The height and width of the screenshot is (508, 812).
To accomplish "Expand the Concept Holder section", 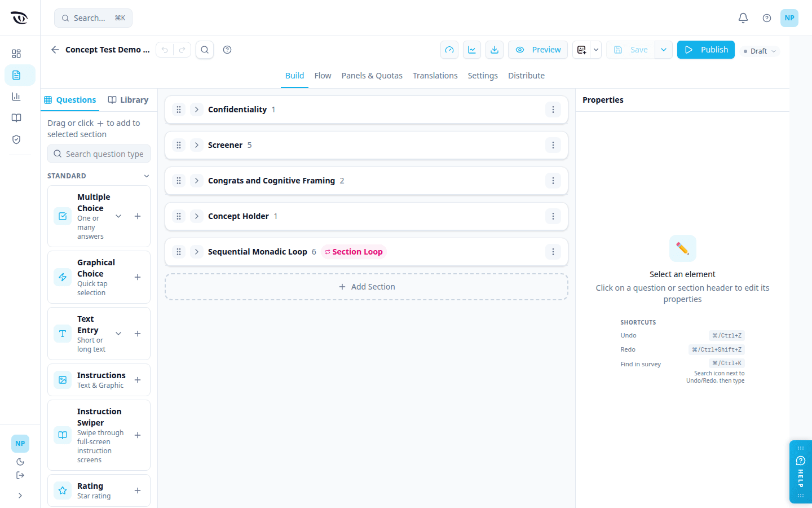I will click(197, 216).
